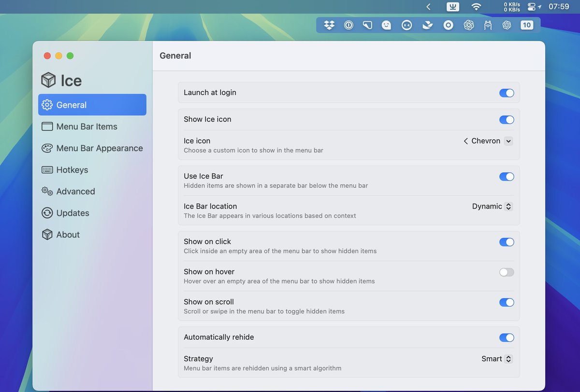This screenshot has height=392, width=580.
Task: Open the 1Password icon in the Ice Bar
Action: tap(348, 25)
